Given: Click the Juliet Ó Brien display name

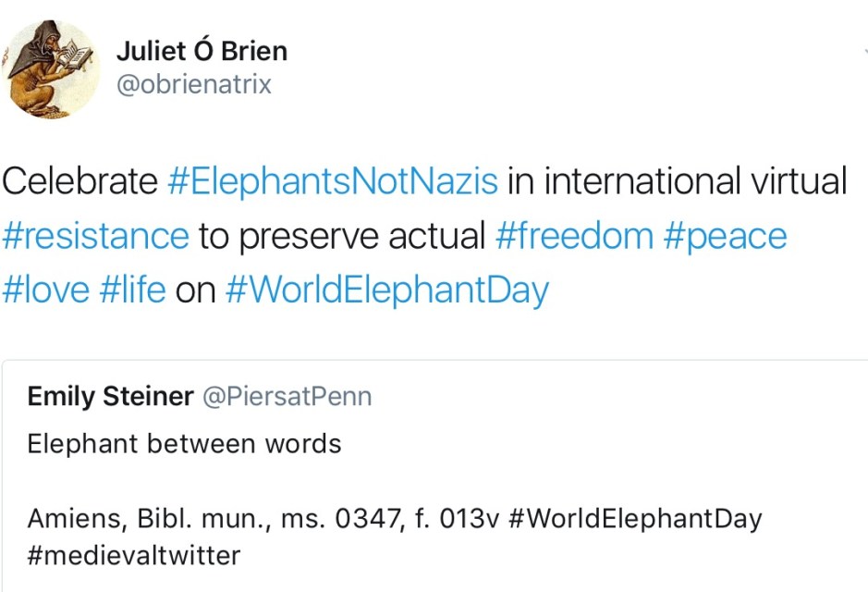Looking at the screenshot, I should [202, 51].
